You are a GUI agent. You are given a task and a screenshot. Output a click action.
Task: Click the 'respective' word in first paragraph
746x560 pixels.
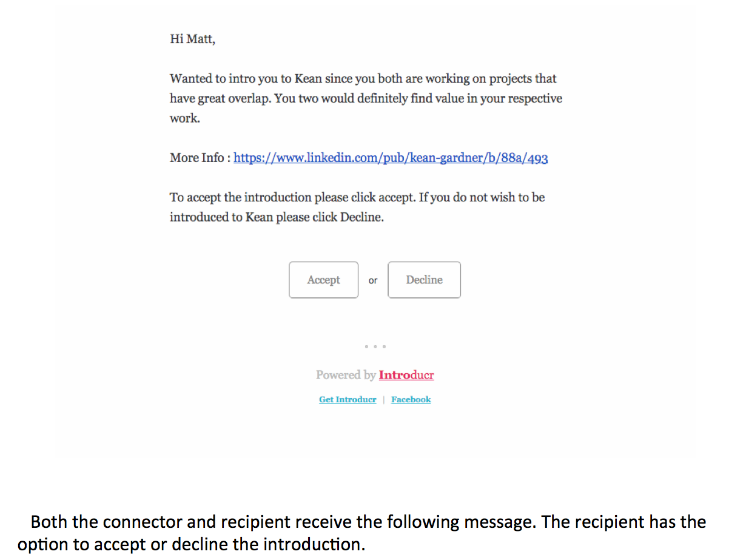click(x=534, y=98)
